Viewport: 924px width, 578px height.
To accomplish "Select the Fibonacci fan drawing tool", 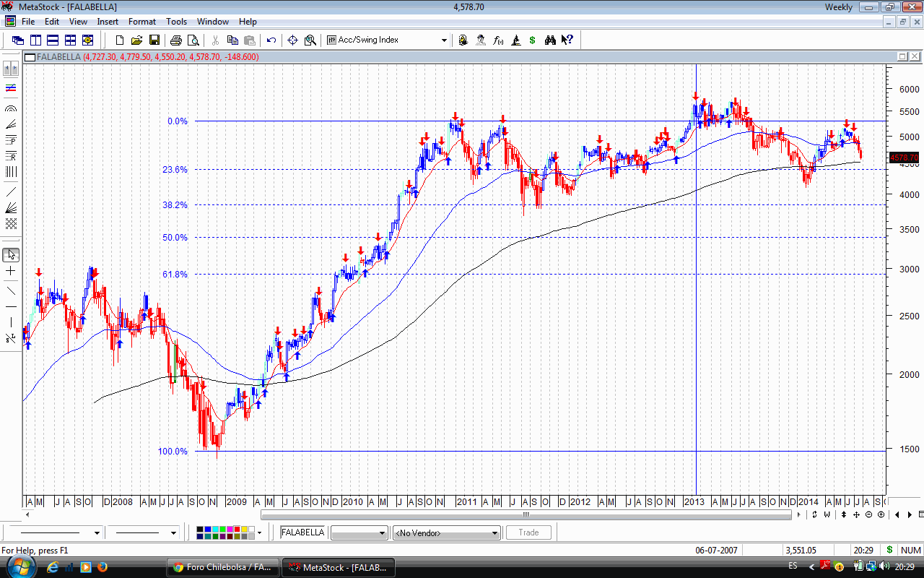I will (11, 124).
